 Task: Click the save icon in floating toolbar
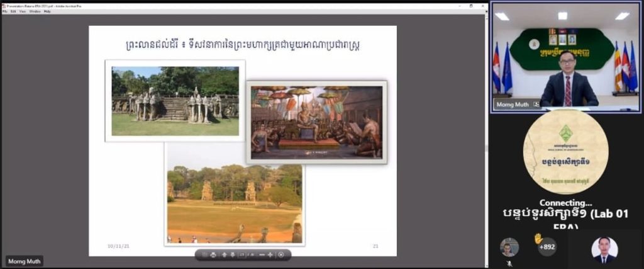click(204, 255)
